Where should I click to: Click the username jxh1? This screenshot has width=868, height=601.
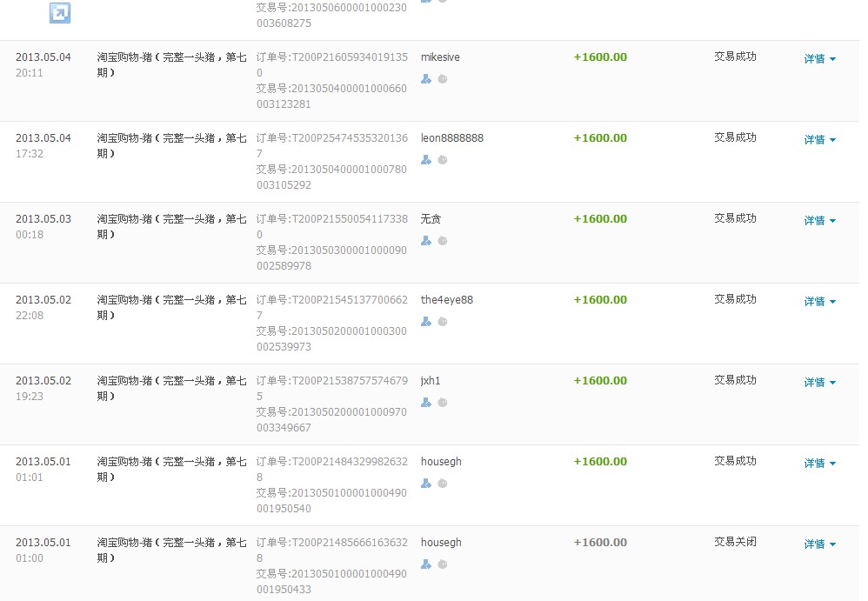coord(431,381)
